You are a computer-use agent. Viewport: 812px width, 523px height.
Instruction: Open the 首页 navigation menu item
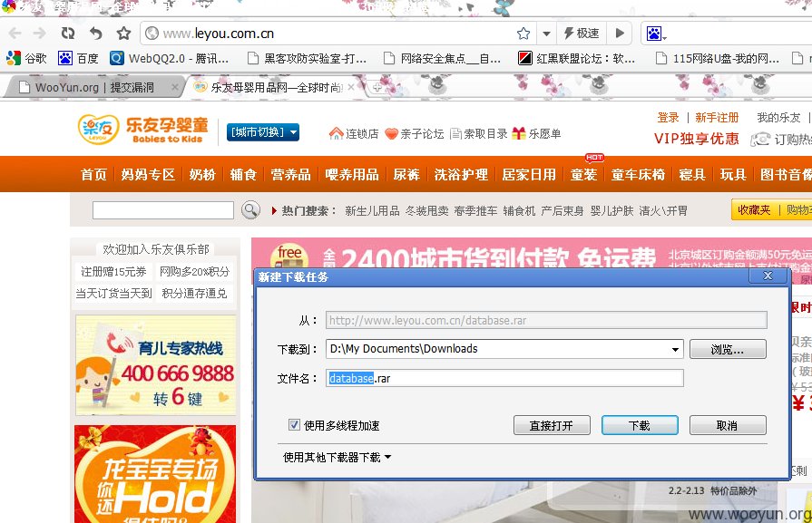(x=93, y=175)
